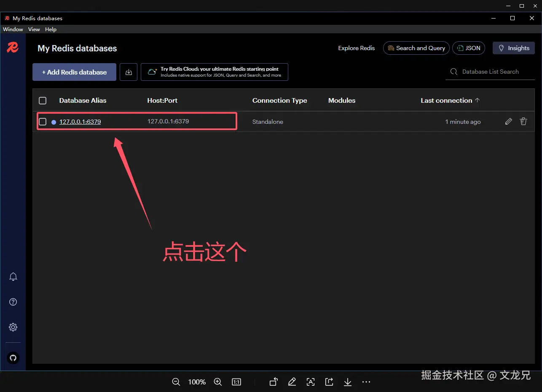542x392 pixels.
Task: Click the Modules column header
Action: point(342,100)
